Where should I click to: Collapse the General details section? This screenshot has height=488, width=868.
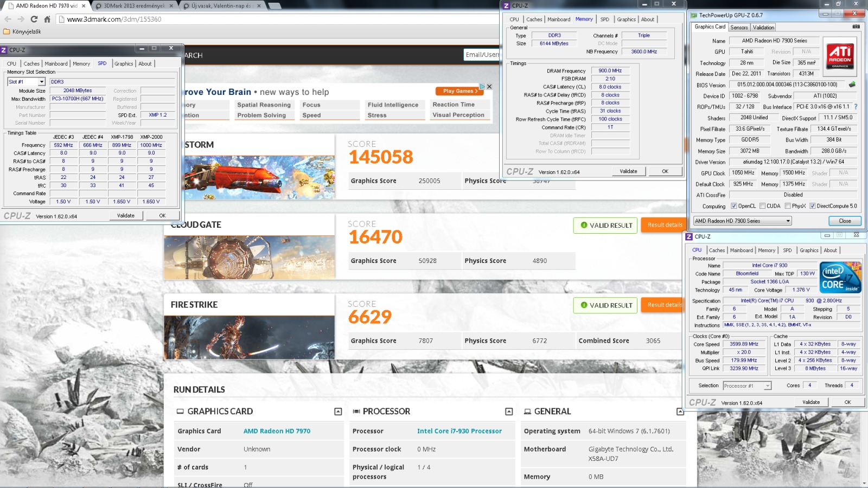(x=680, y=412)
